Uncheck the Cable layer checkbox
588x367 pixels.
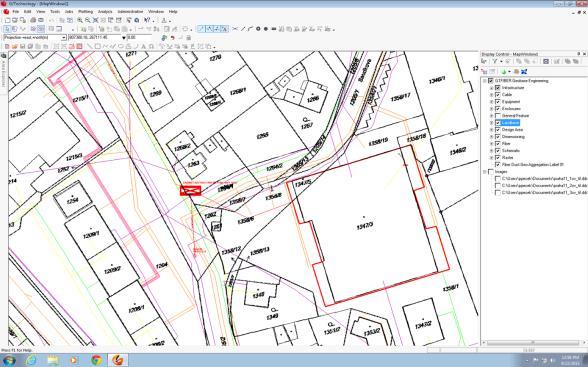pos(498,94)
